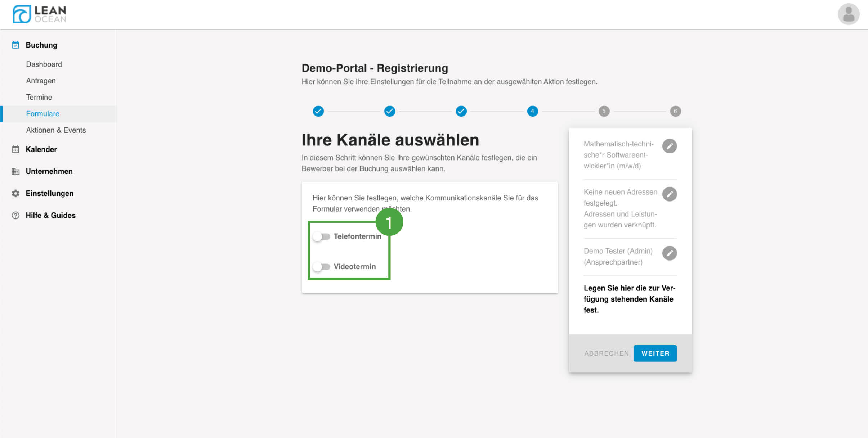Viewport: 868px width, 438px height.
Task: Open the Termine menu item
Action: click(39, 97)
